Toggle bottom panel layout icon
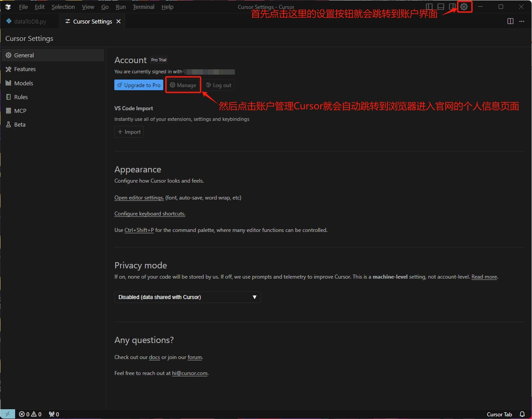Viewport: 532px width, 419px height. (441, 7)
